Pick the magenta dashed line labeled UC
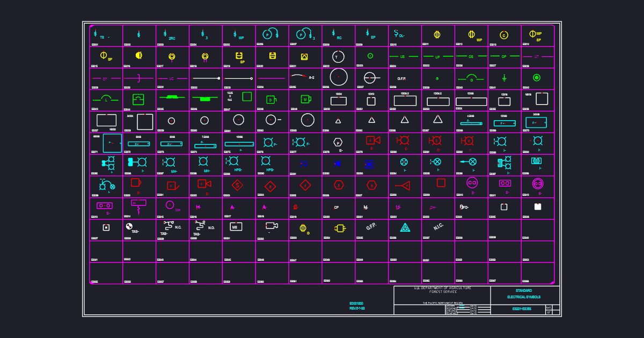The height and width of the screenshot is (338, 644). click(172, 78)
